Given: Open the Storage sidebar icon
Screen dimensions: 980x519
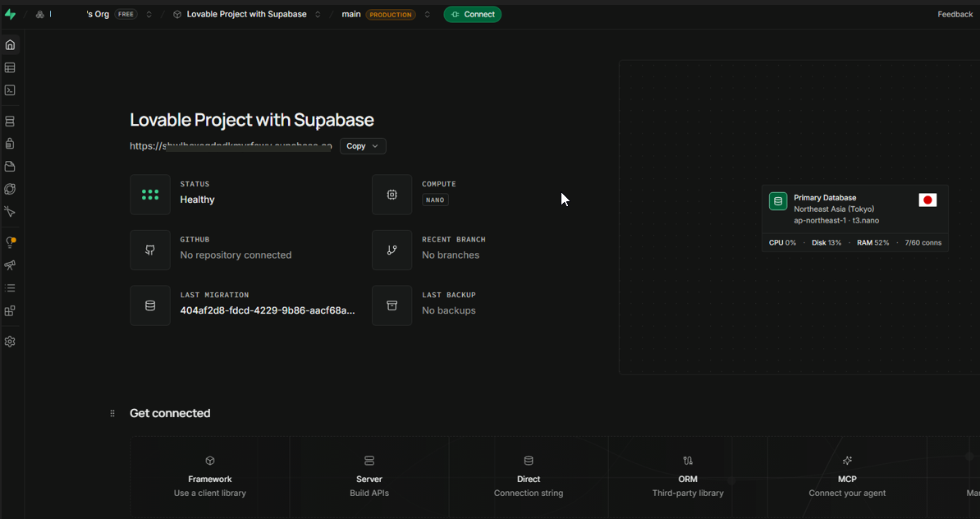Looking at the screenshot, I should pos(10,167).
